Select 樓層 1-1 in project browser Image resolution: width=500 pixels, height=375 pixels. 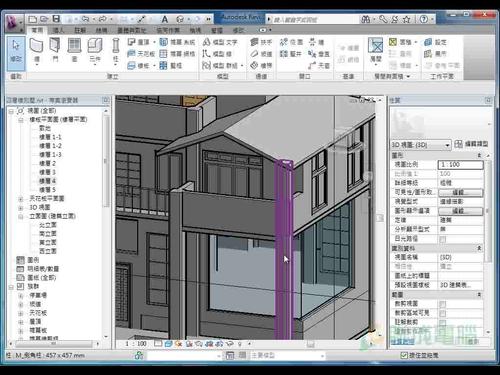[50, 137]
